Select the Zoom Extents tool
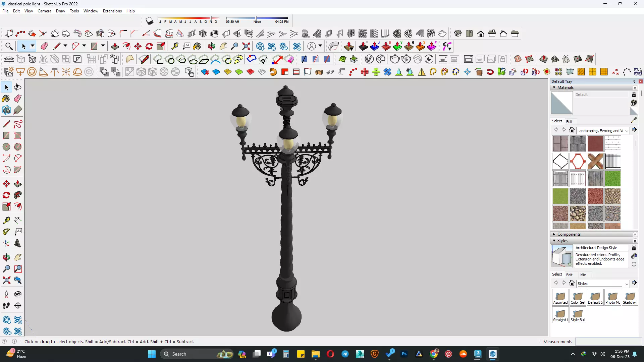The image size is (644, 362). click(x=6, y=280)
